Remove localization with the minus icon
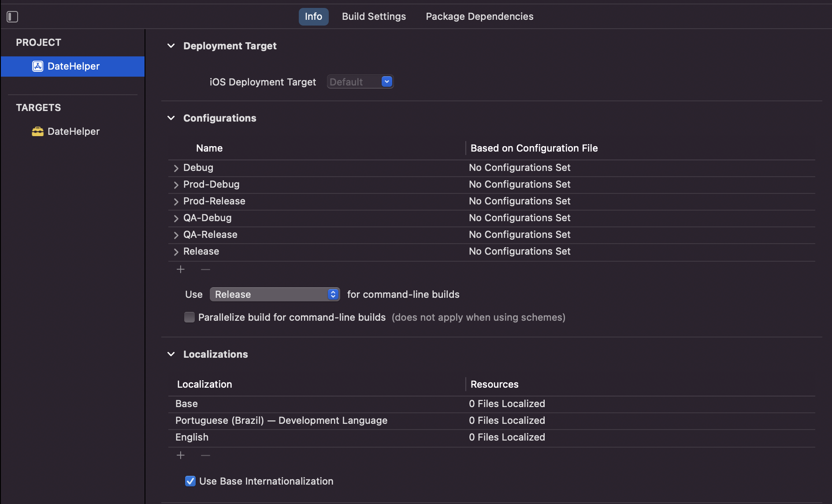 (205, 455)
